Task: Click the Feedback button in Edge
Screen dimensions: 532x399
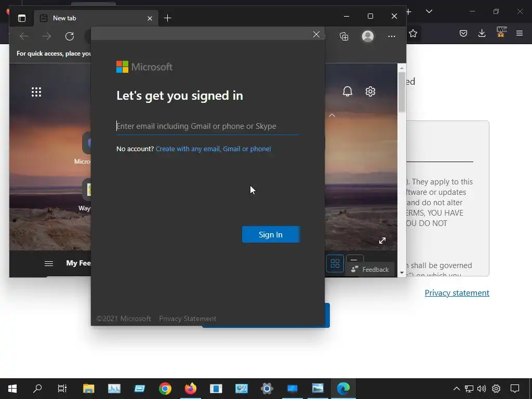Action: point(370,270)
